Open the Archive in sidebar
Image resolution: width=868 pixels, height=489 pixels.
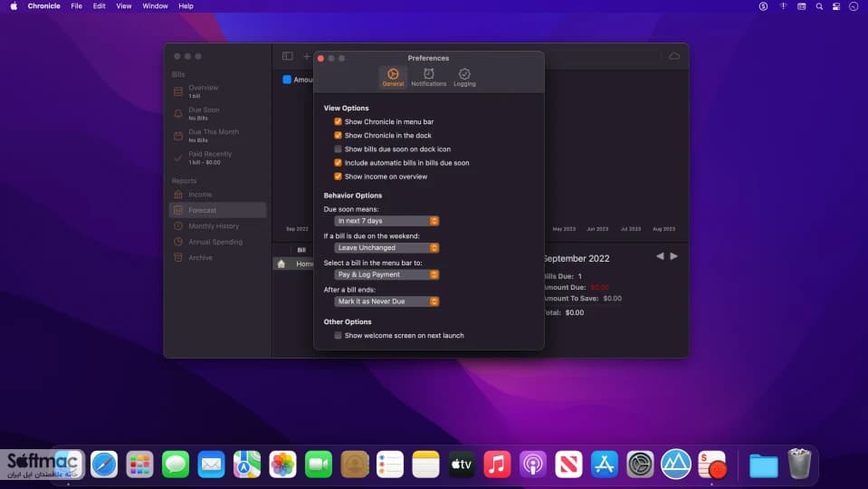pos(217,257)
